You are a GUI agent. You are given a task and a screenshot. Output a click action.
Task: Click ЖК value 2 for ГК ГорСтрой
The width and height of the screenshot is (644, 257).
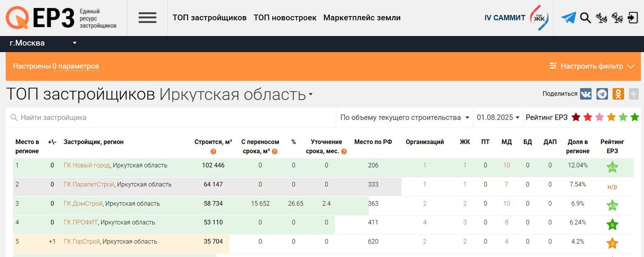[x=465, y=242]
